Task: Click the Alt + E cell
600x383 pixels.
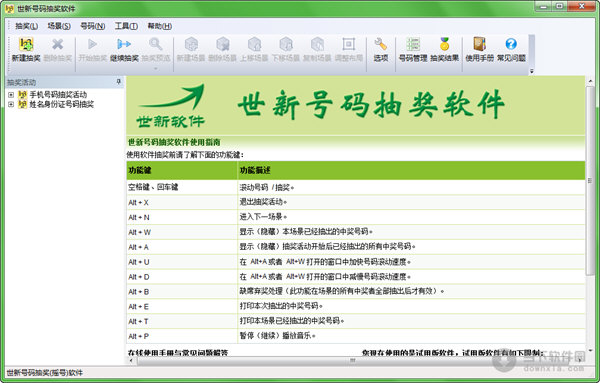Action: pos(182,306)
